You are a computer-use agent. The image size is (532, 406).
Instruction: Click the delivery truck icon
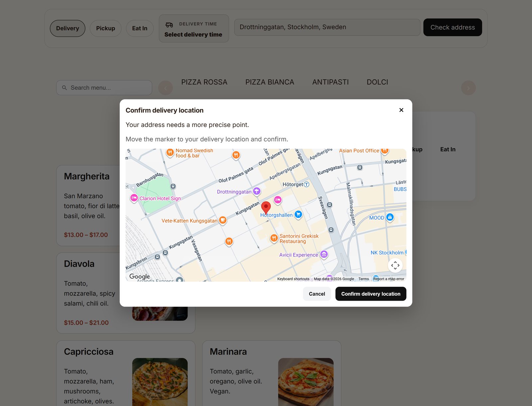pos(169,25)
